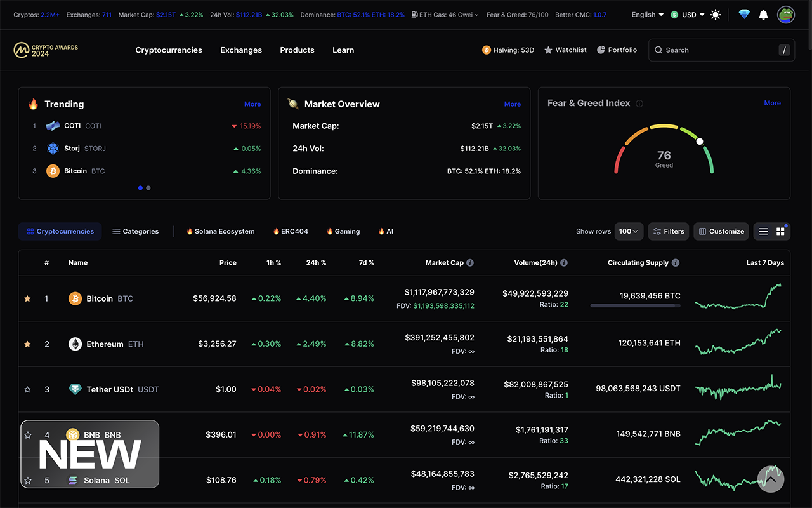Open notifications bell
Image resolution: width=812 pixels, height=508 pixels.
tap(763, 15)
